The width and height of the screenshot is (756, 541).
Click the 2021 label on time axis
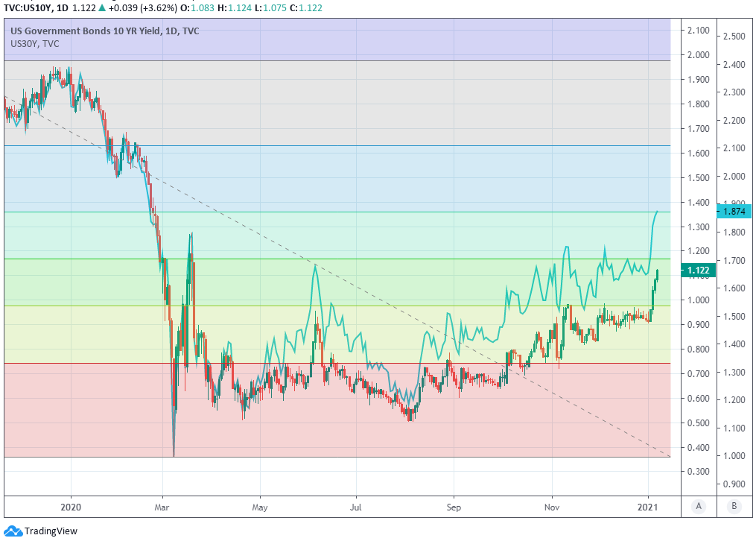(649, 507)
